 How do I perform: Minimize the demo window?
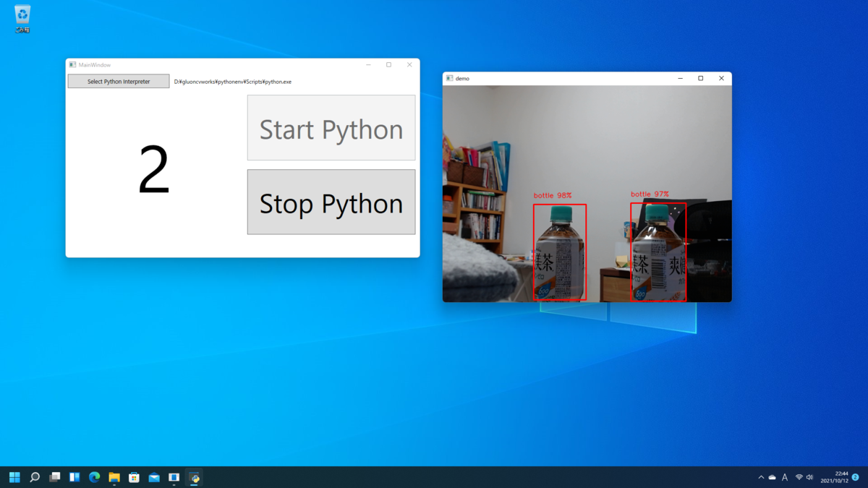point(680,78)
